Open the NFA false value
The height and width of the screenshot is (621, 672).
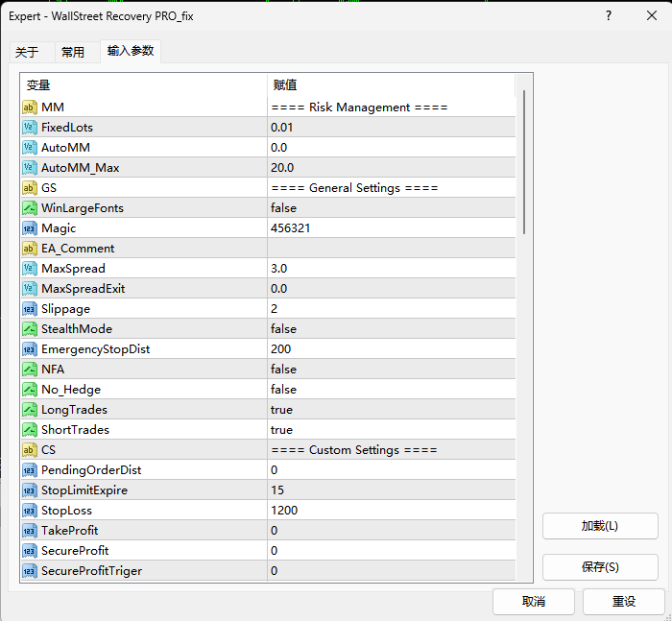(x=392, y=369)
